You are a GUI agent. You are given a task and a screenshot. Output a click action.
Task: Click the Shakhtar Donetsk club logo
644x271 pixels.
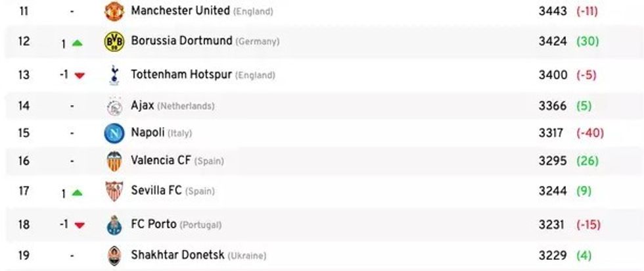(x=114, y=255)
